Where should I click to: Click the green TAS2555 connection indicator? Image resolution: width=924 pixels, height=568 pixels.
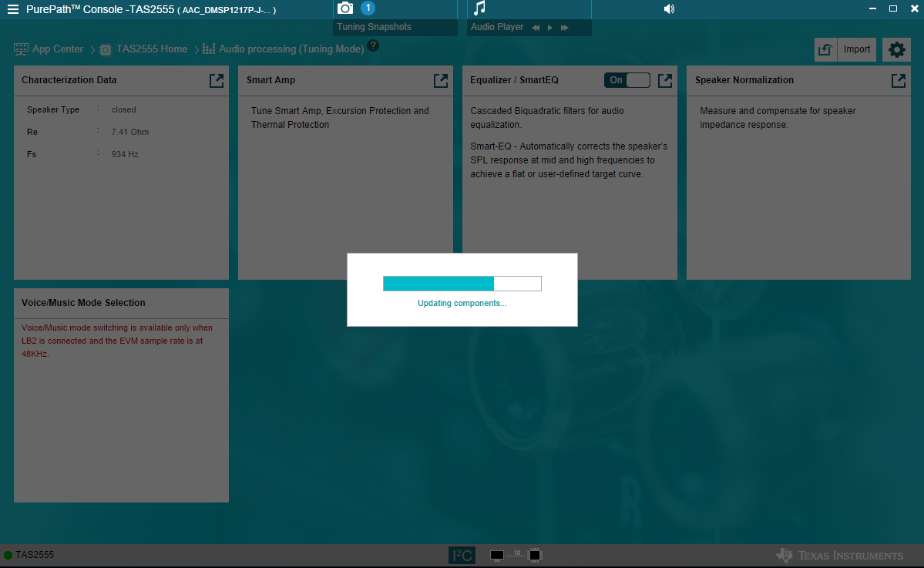tap(8, 555)
